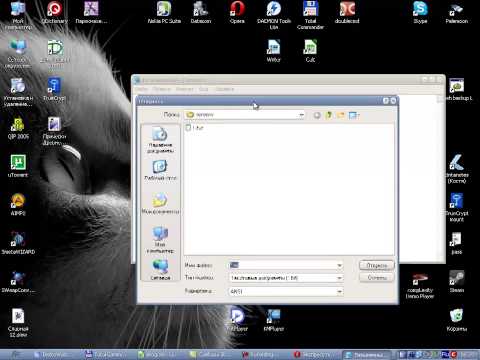
Task: Click the red C tray icon
Action: [454, 355]
